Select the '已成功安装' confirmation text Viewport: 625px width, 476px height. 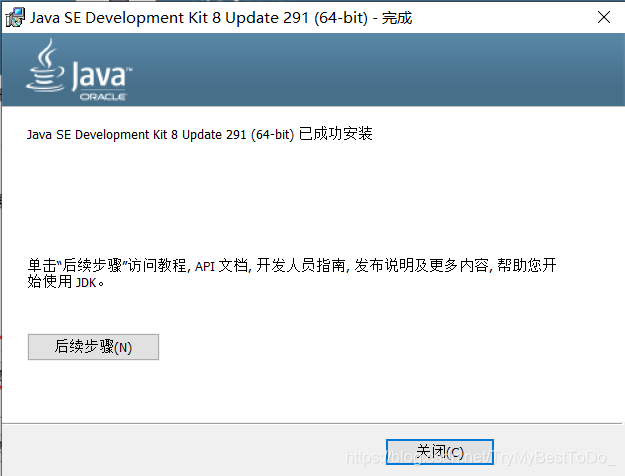click(x=335, y=134)
